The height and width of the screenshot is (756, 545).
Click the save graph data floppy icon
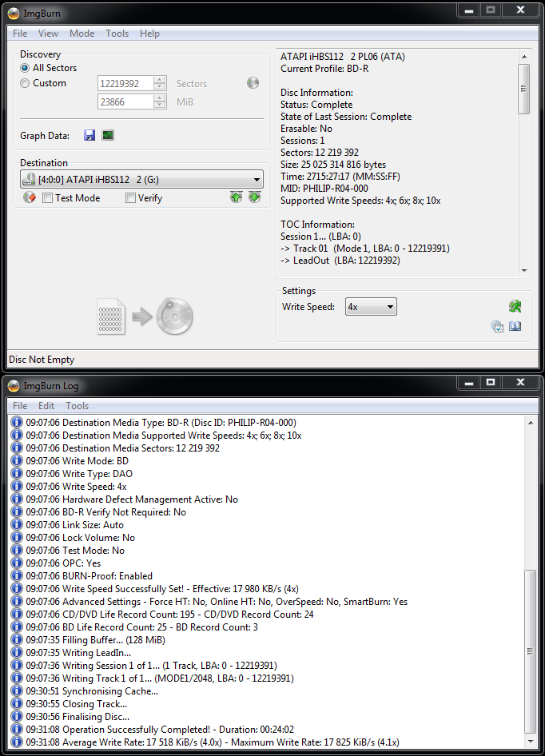90,136
